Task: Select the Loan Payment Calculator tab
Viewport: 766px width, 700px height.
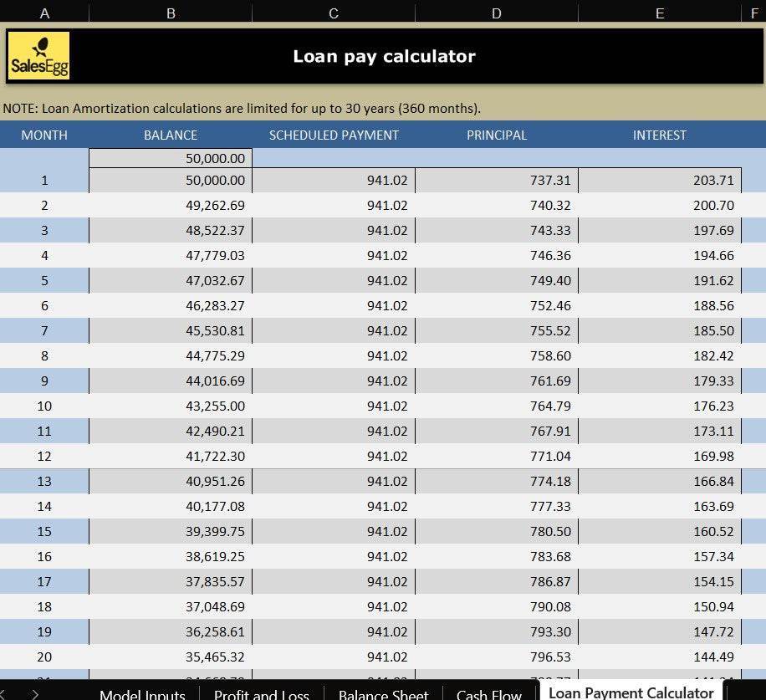Action: pyautogui.click(x=631, y=692)
